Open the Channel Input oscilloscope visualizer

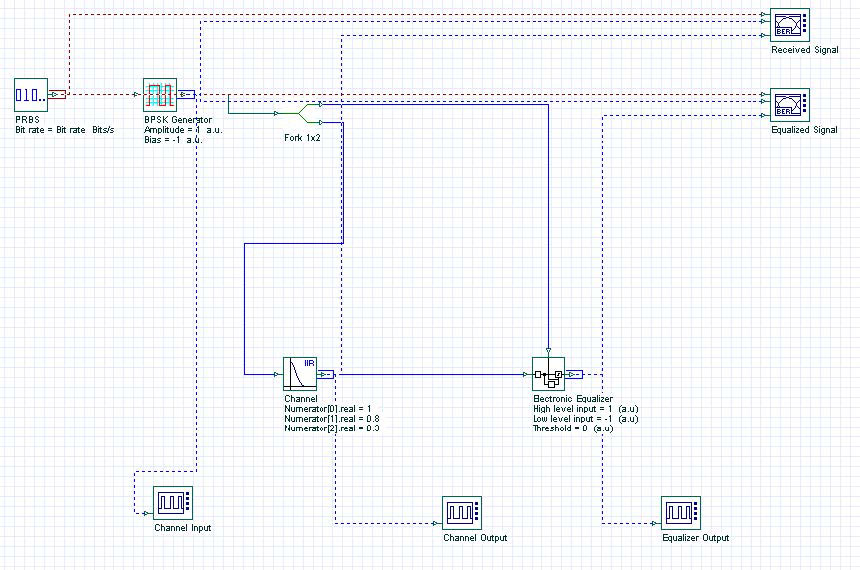pos(173,503)
